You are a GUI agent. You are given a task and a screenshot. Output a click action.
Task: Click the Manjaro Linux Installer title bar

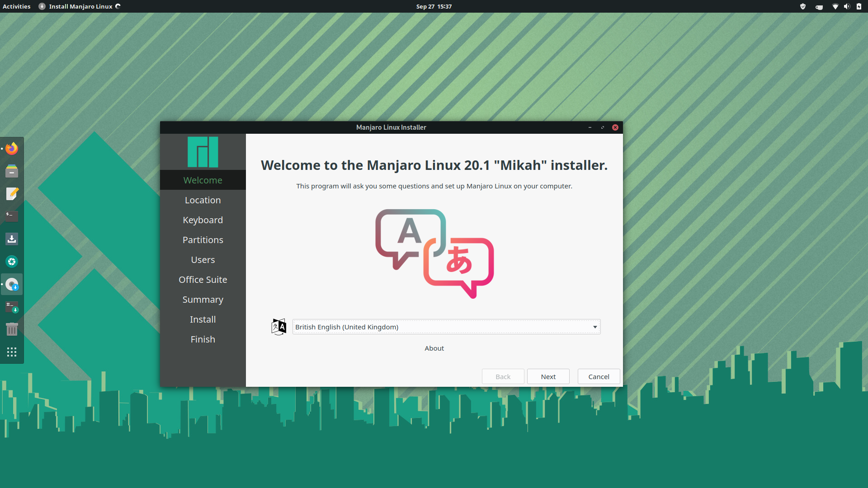coord(391,127)
